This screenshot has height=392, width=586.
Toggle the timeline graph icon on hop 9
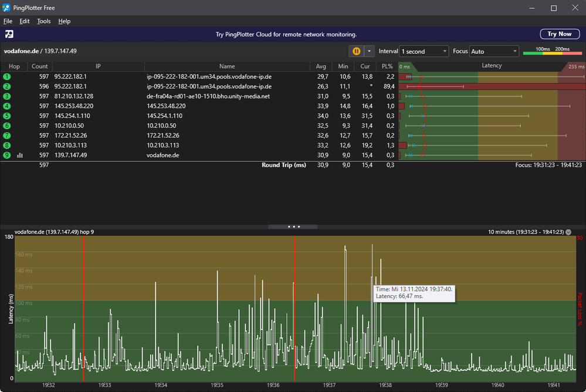(x=20, y=156)
